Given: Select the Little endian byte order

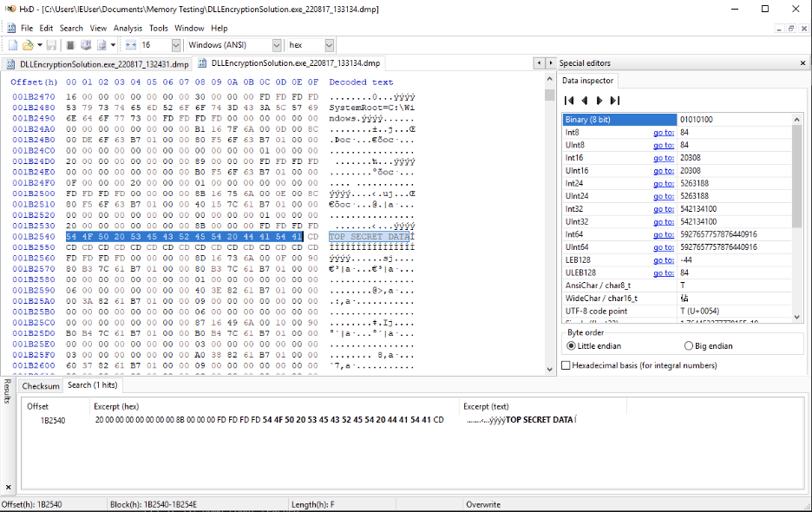Looking at the screenshot, I should [x=594, y=345].
